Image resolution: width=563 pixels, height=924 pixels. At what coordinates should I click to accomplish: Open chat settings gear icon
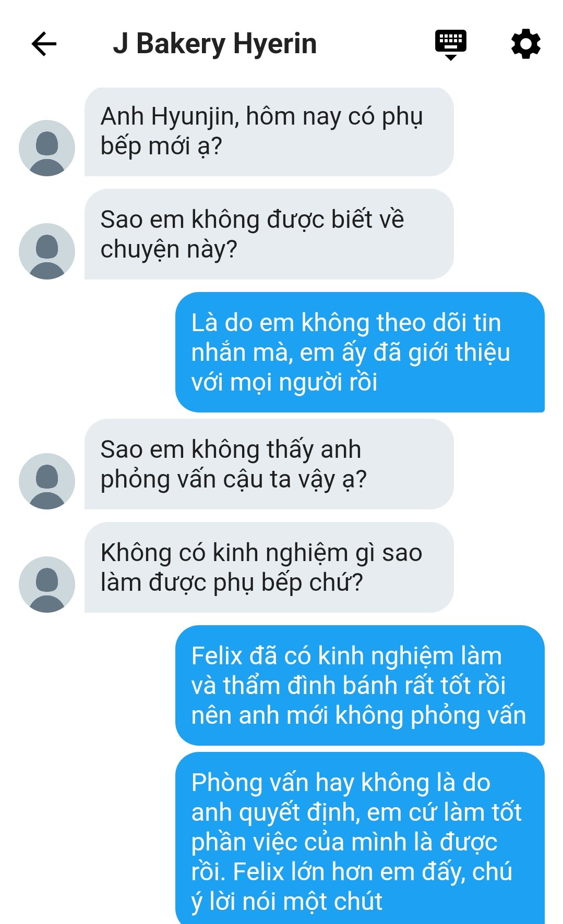(525, 44)
